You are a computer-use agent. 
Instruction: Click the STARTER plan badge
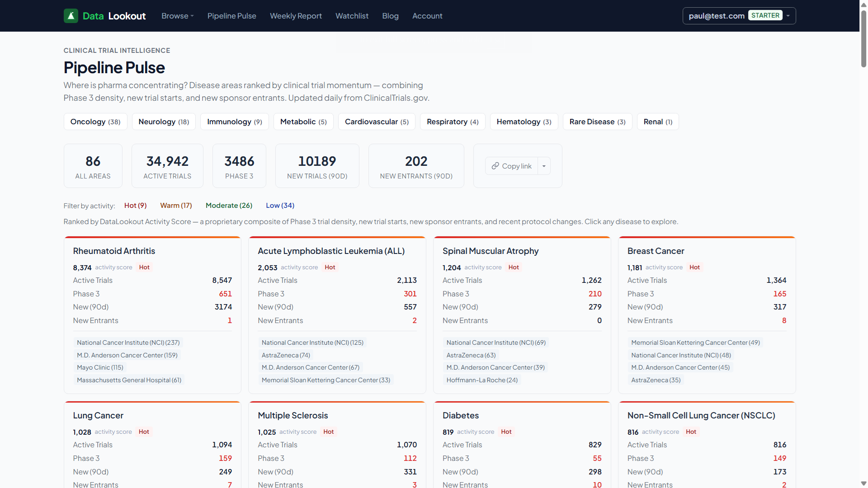tap(765, 15)
